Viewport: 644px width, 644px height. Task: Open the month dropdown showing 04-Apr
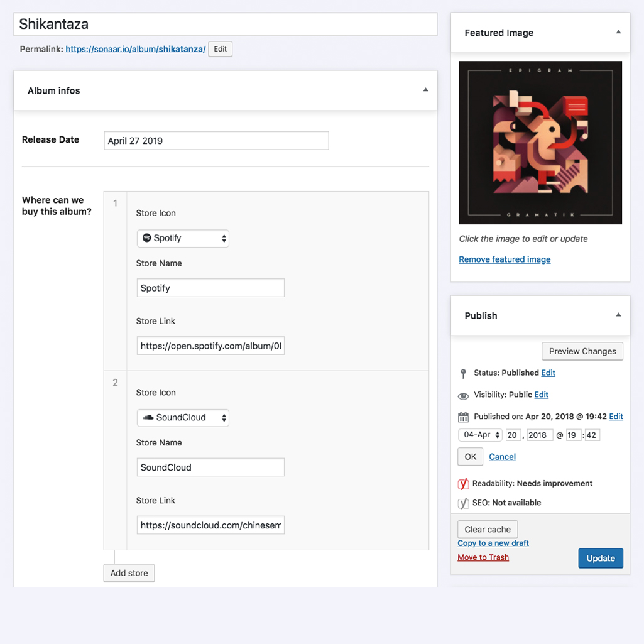(480, 434)
